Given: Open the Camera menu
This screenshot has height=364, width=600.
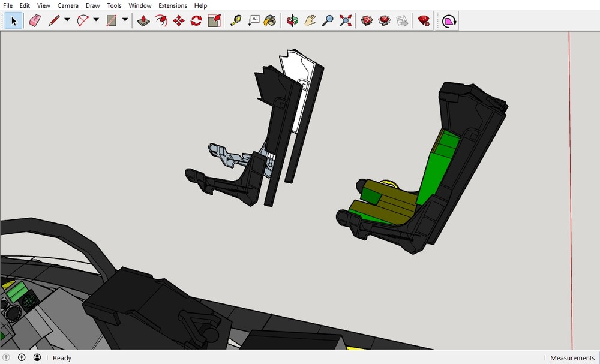Looking at the screenshot, I should coord(68,5).
